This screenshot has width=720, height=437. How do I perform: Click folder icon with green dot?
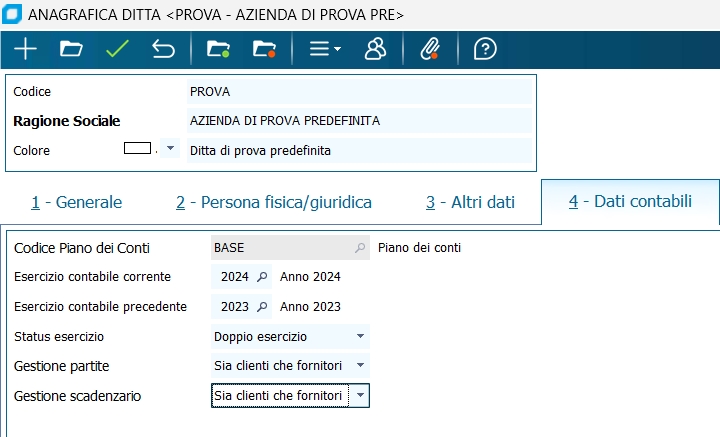(217, 49)
